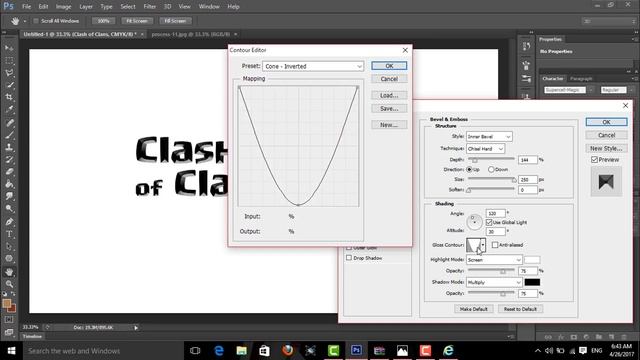Select the Brush tool

pyautogui.click(x=9, y=135)
